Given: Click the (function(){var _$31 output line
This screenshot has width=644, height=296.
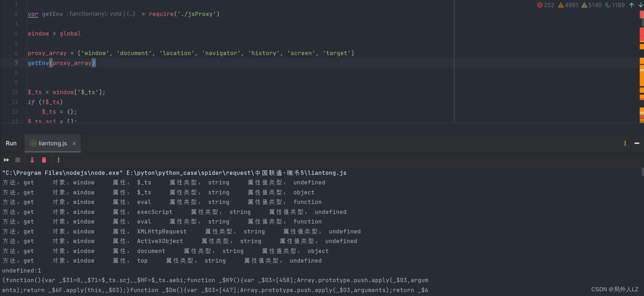Looking at the screenshot, I should [x=215, y=280].
